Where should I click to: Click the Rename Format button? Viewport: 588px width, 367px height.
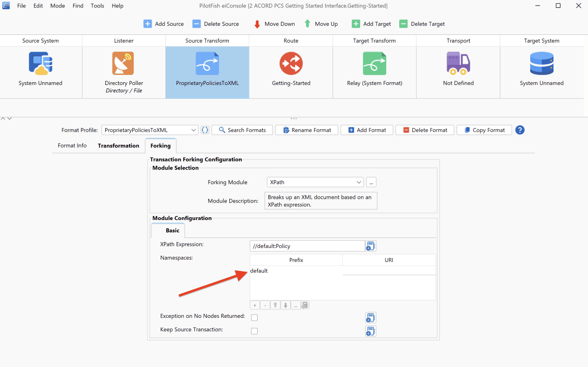coord(307,130)
